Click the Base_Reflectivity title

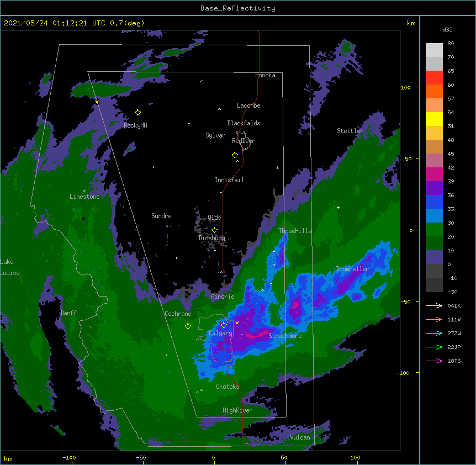[238, 8]
